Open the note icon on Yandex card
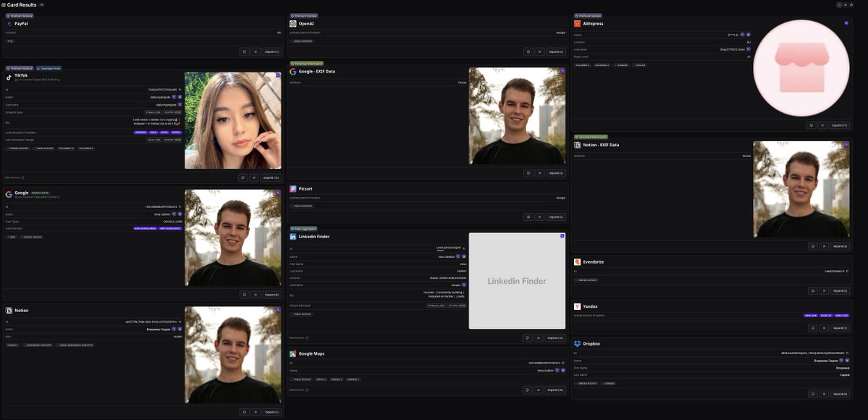Viewport: 868px width, 420px height. coord(813,328)
